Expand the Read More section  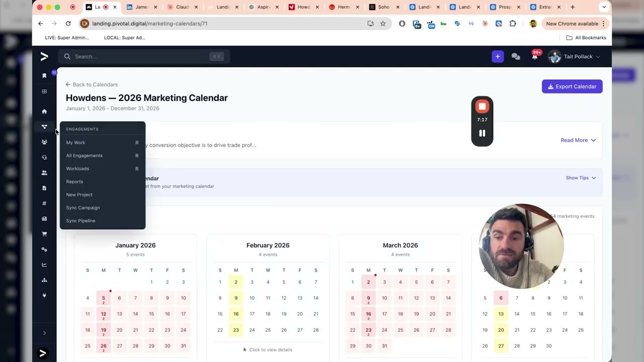coord(578,140)
